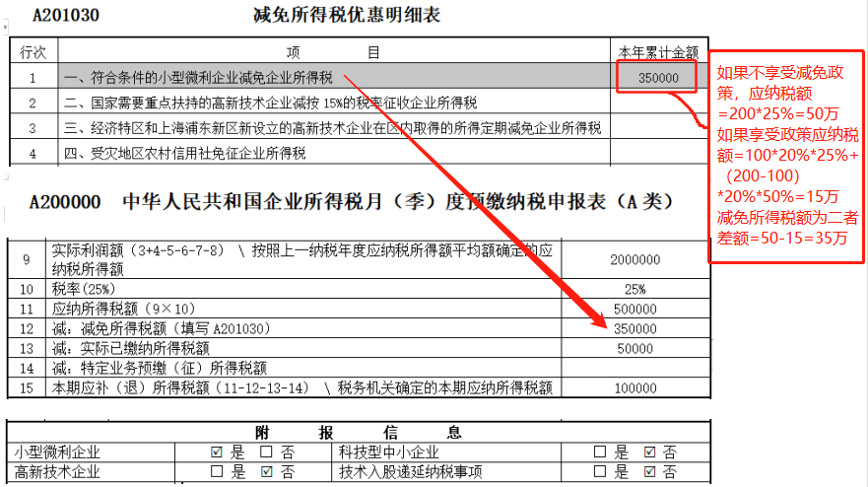Click the 2000000 实际利润额 value cell
This screenshot has width=868, height=487.
pos(634,260)
